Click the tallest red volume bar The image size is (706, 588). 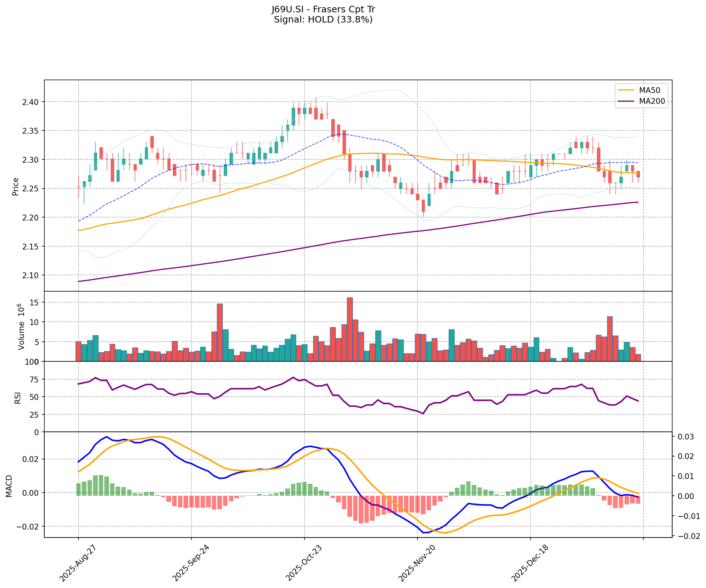(350, 329)
